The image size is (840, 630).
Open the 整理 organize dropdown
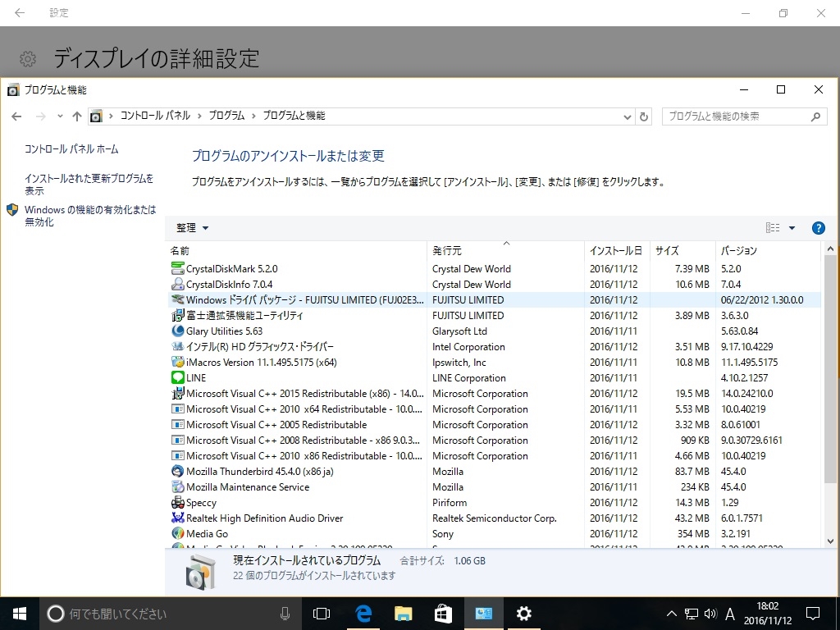pyautogui.click(x=192, y=228)
